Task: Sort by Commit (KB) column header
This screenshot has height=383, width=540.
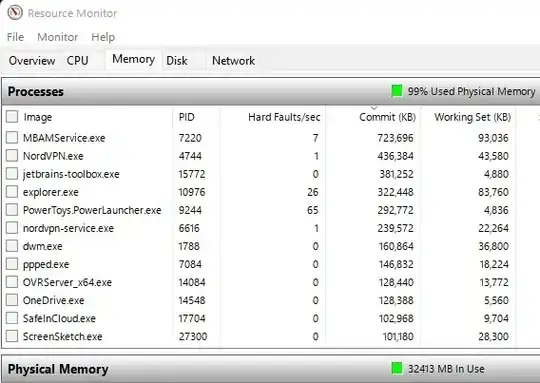Action: 387,117
